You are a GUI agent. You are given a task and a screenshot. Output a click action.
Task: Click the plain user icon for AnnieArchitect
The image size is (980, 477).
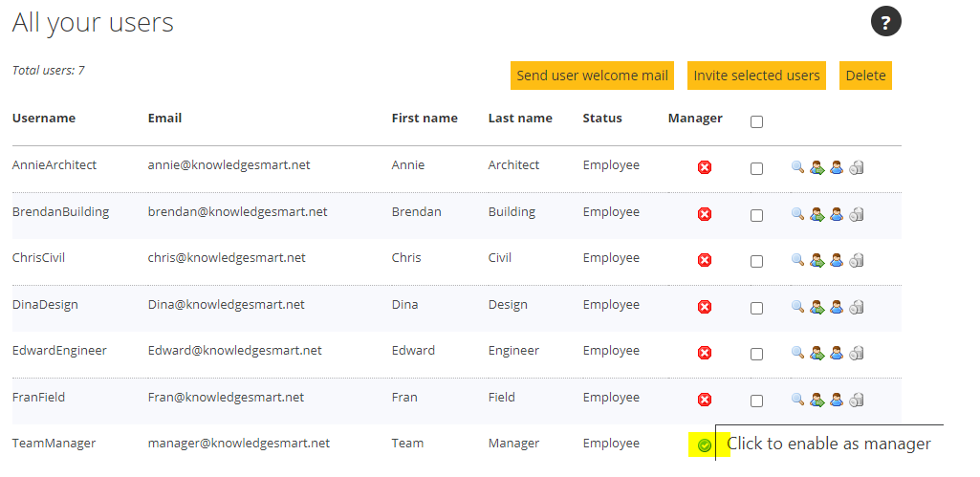tap(837, 167)
